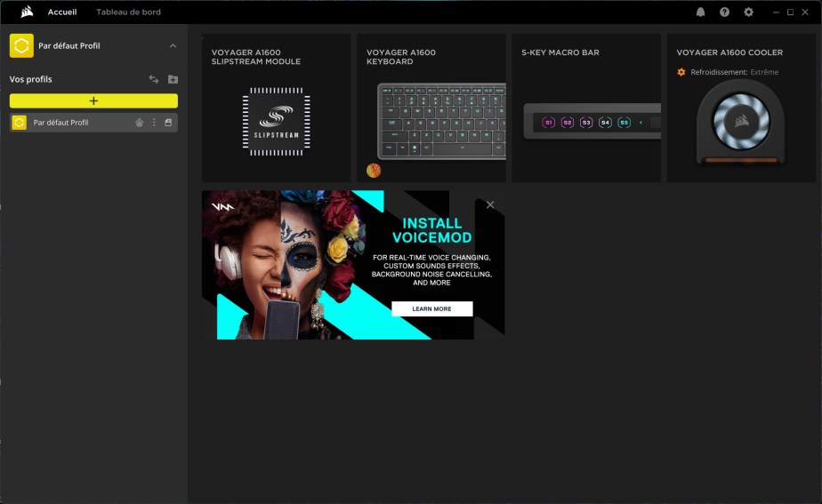Create a new profile folder
This screenshot has height=504, width=822.
(173, 79)
